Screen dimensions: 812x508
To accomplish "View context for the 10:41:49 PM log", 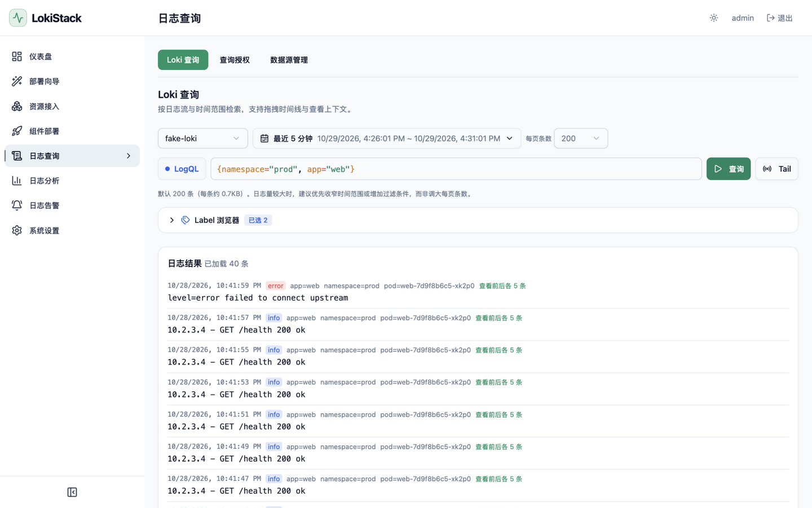I will tap(499, 446).
